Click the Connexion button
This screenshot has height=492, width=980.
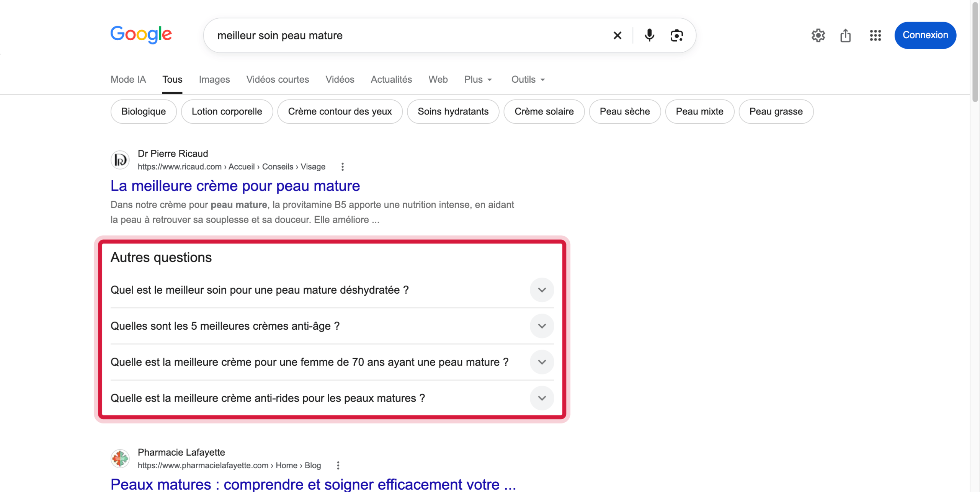point(925,35)
